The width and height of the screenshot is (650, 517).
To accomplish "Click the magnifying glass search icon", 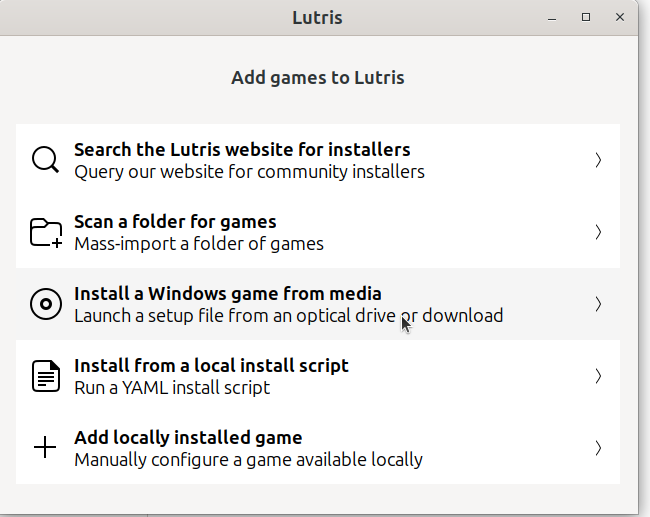I will tap(46, 160).
